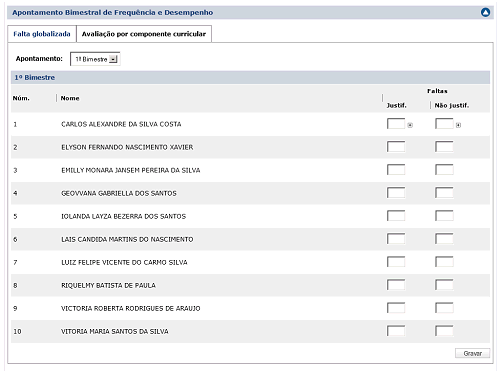Click the Gravar button
The width and height of the screenshot is (504, 373).
[x=472, y=353]
